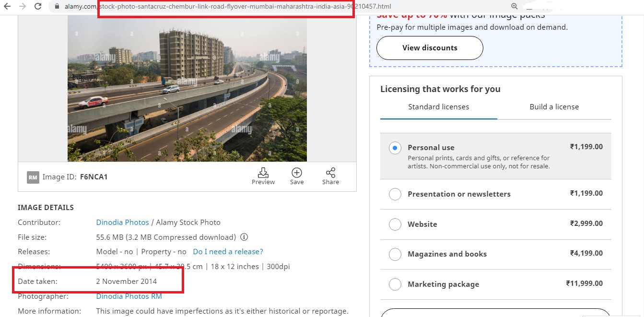Open 'Do I need a release?' link
This screenshot has width=644, height=317.
228,252
